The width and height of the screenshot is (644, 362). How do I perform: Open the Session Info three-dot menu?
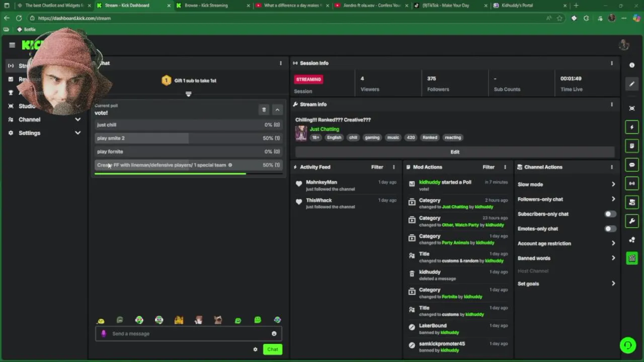click(x=612, y=63)
